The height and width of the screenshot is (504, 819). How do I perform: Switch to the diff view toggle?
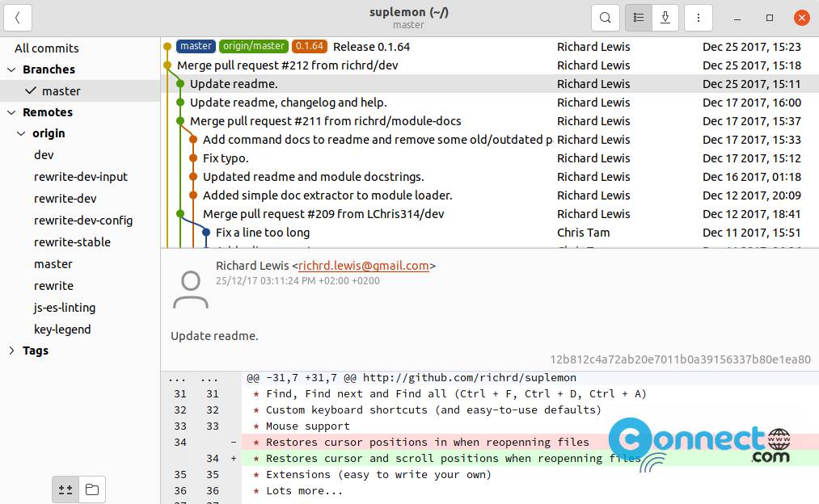(x=65, y=489)
